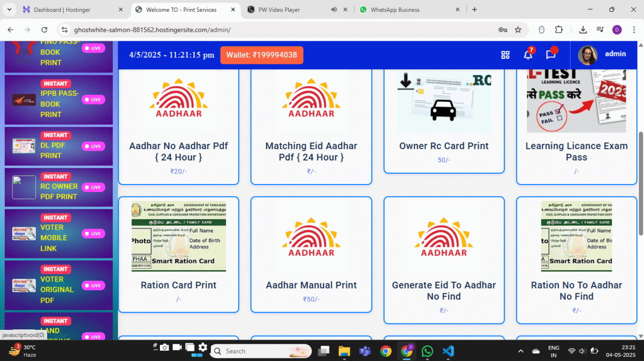Open the notifications bell icon
Image resolution: width=644 pixels, height=361 pixels.
click(528, 54)
